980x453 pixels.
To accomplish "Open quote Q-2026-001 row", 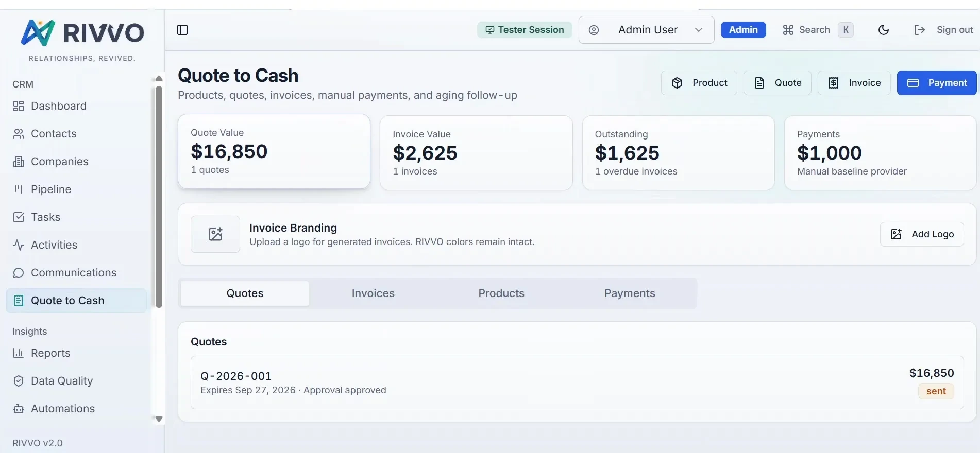I will (577, 382).
